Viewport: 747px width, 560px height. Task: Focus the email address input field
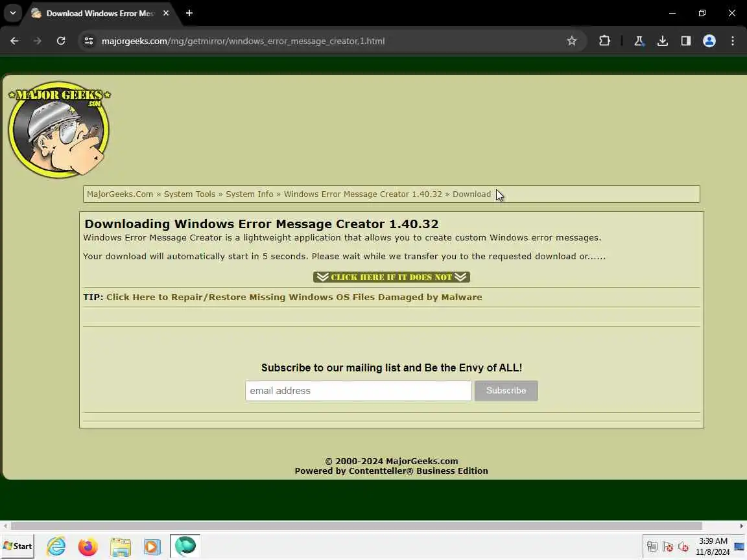(358, 391)
